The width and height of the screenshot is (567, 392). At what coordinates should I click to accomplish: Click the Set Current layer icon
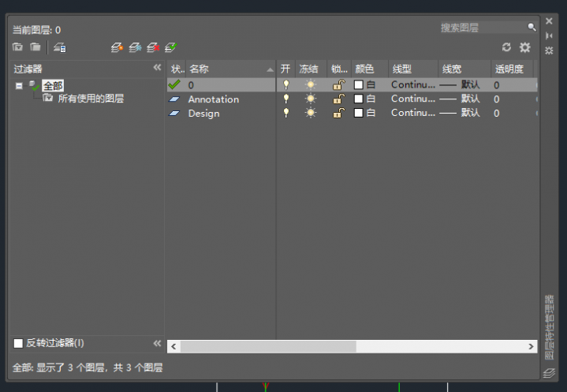point(170,47)
